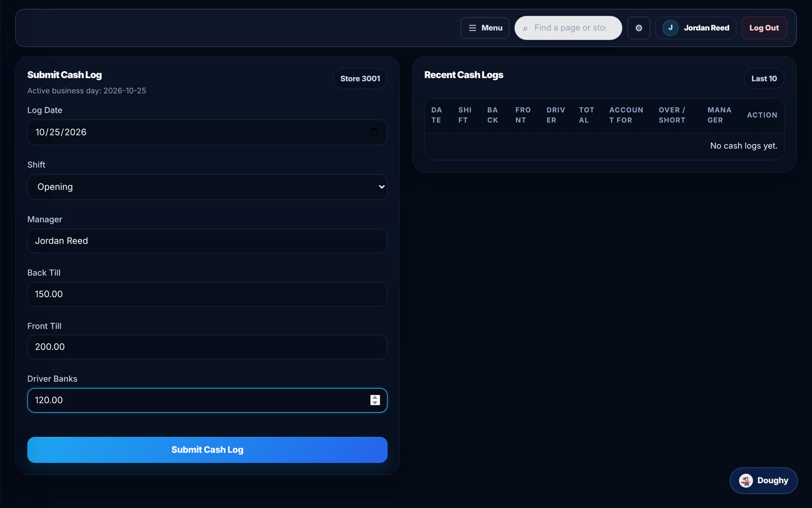
Task: Click the hamburger Menu button
Action: 485,28
